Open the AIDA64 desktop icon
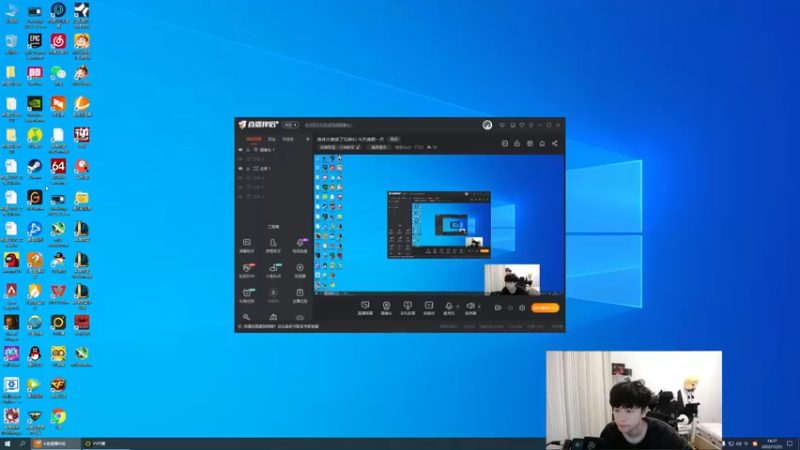800x450 pixels. [58, 171]
